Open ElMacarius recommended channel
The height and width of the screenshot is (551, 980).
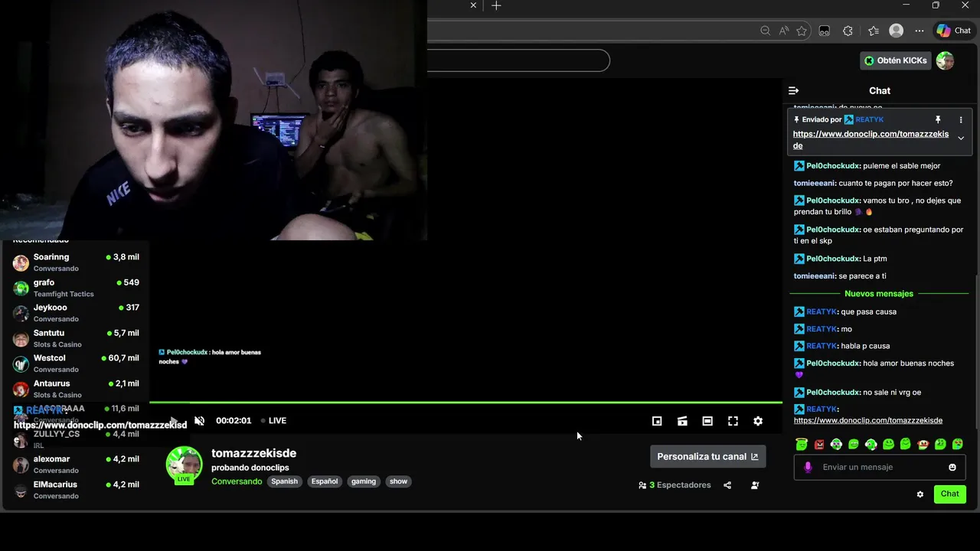(x=76, y=490)
